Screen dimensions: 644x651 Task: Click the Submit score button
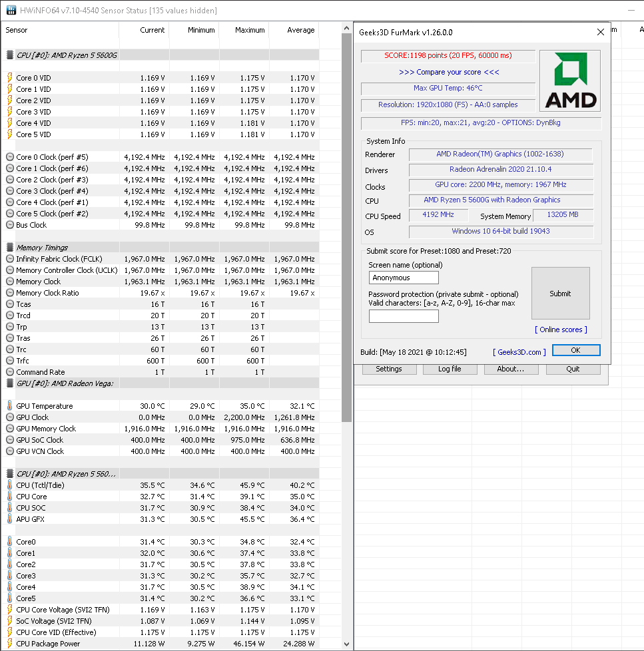click(561, 293)
